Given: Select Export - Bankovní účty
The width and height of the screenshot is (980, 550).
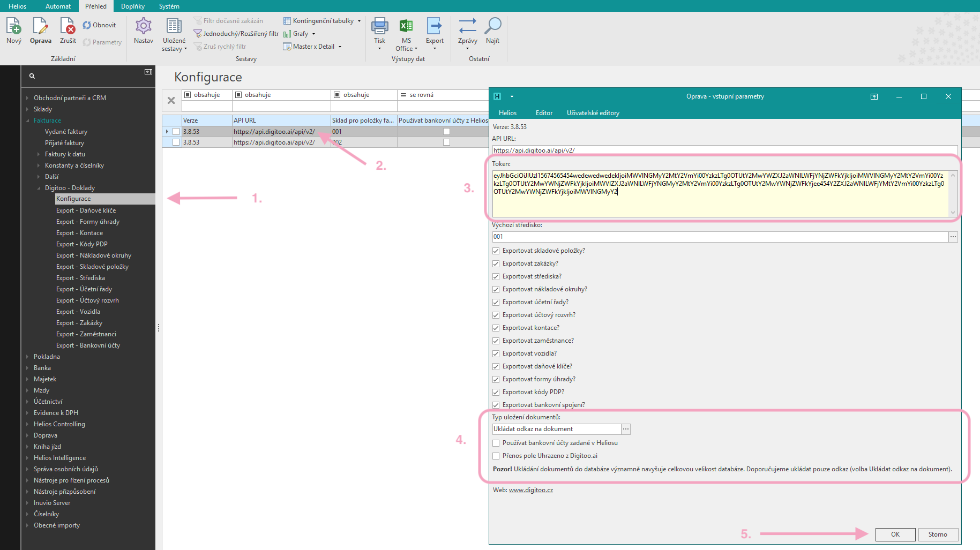Looking at the screenshot, I should coord(88,345).
